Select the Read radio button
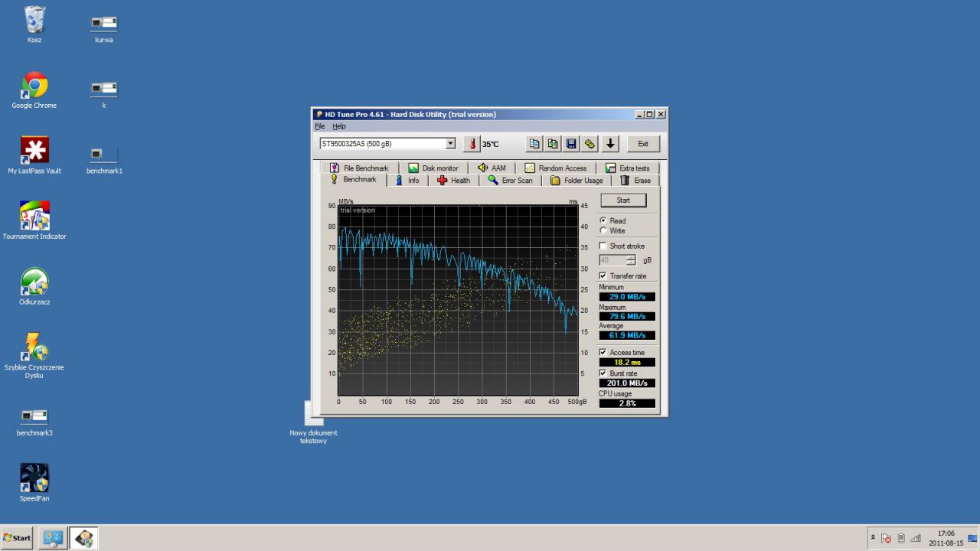Screen dimensions: 980x551 click(x=603, y=220)
